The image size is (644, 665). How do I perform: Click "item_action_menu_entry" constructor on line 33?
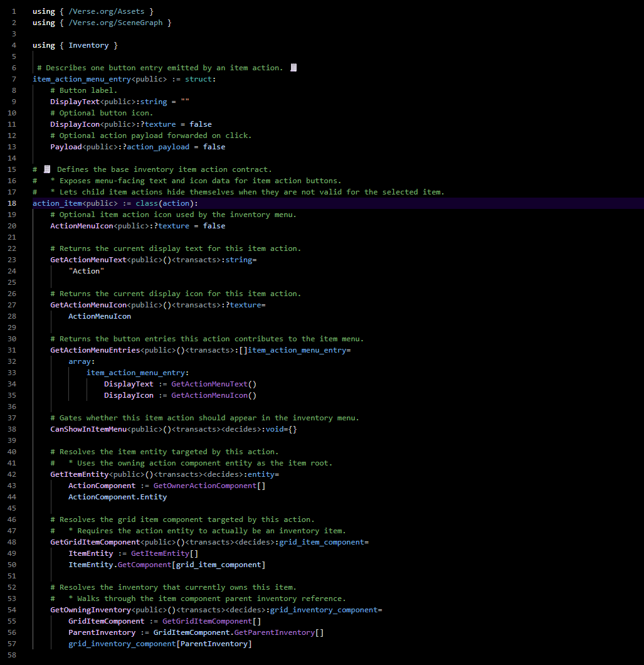coord(135,373)
